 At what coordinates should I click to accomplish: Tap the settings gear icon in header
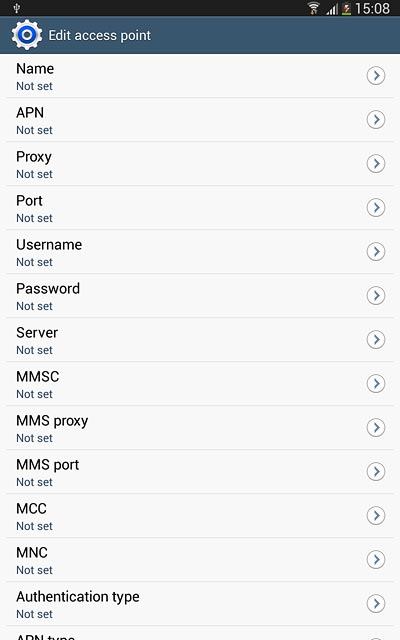click(27, 35)
